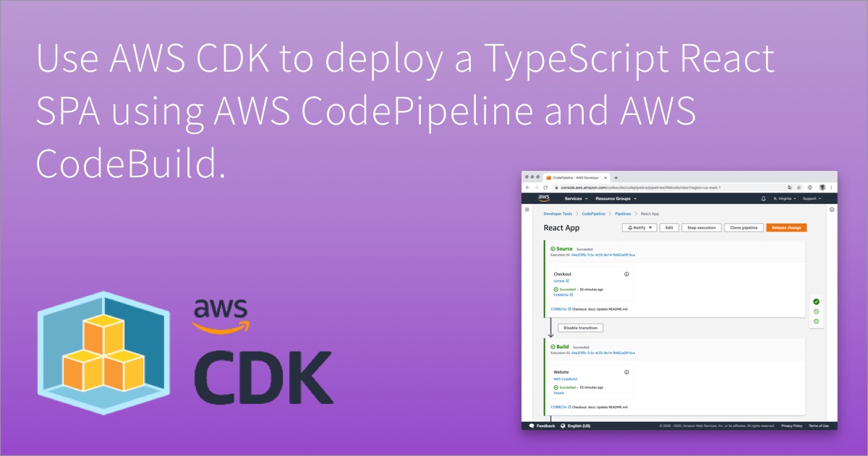Open the notifications bell in AWS header
Viewport: 868px width, 456px height.
pyautogui.click(x=764, y=198)
